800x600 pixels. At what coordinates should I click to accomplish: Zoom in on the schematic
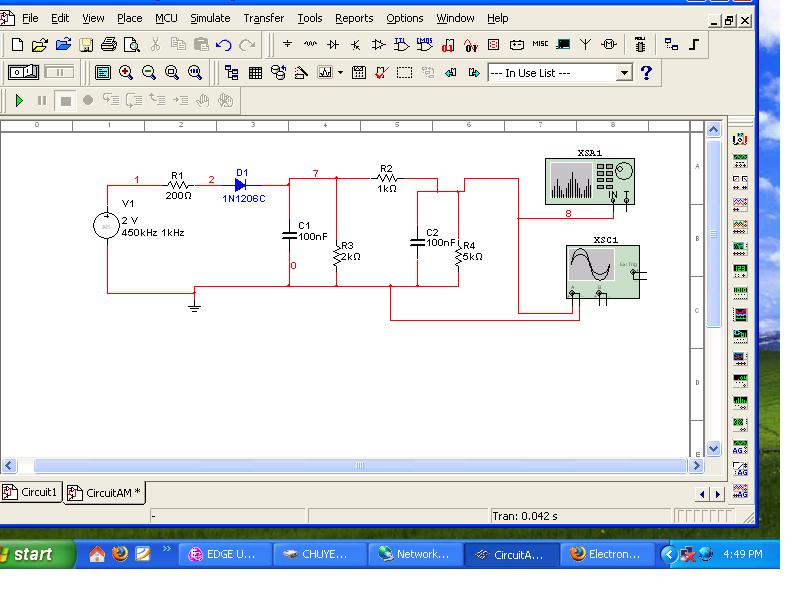126,72
